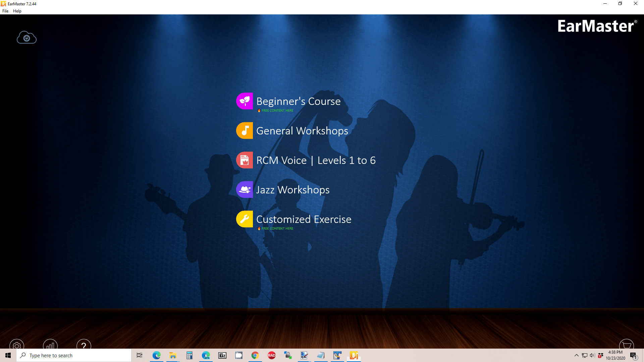Open Google Chrome from the taskbar
The image size is (644, 362).
(x=255, y=355)
